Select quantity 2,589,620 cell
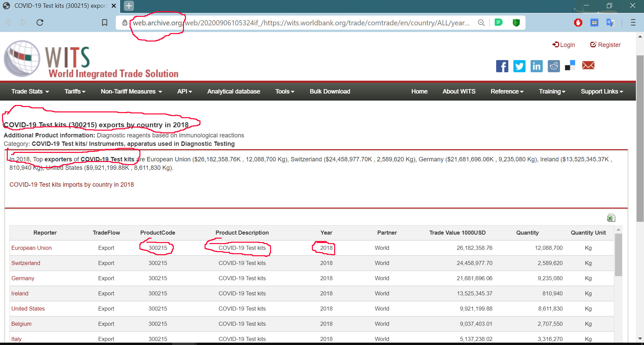This screenshot has height=345, width=644. [x=550, y=263]
